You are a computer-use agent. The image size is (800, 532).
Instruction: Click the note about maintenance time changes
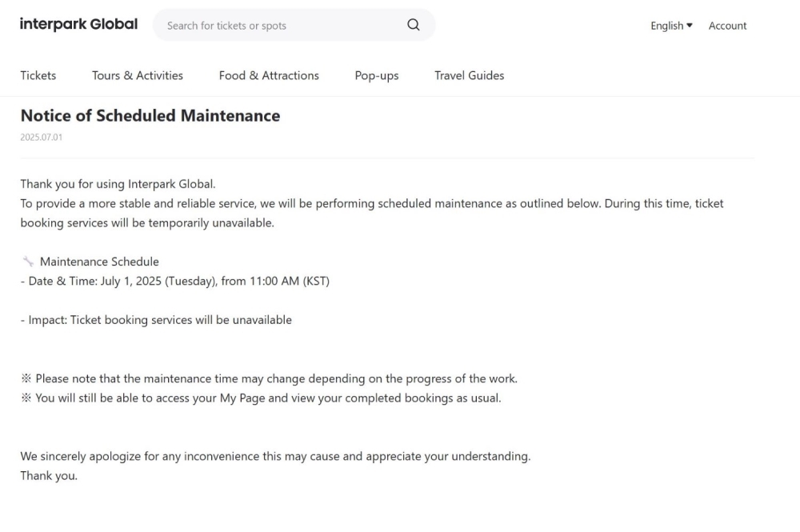pos(269,378)
